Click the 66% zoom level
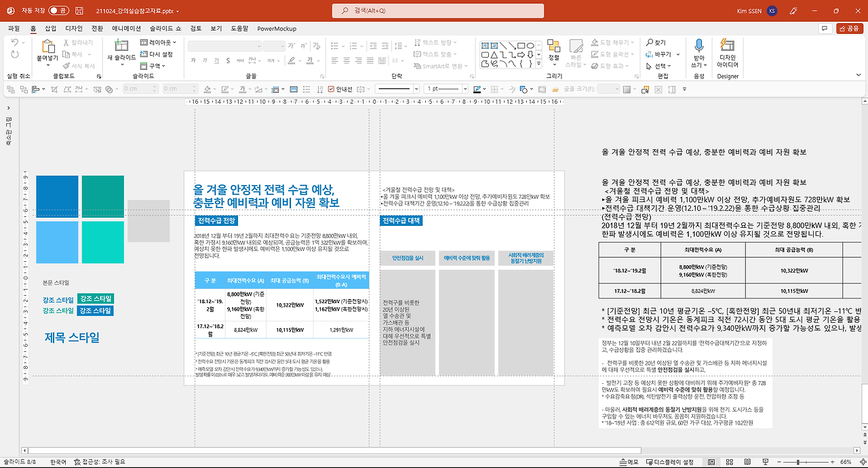 (x=846, y=462)
